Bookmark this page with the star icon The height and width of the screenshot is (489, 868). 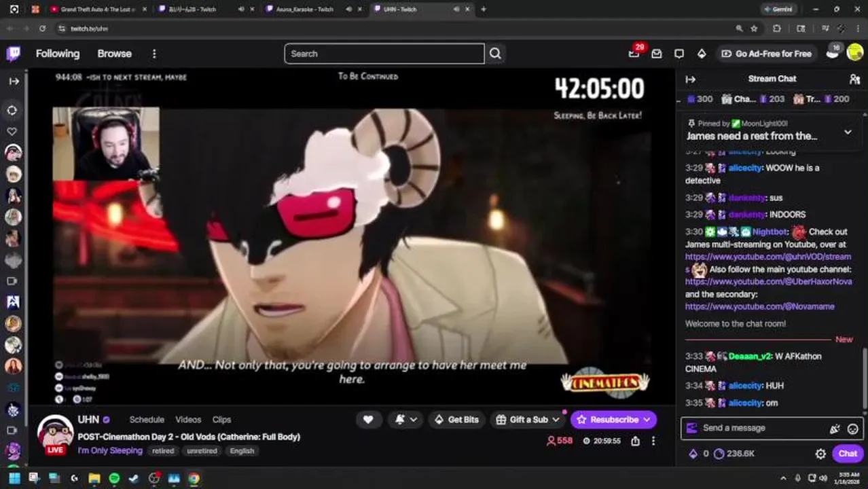point(754,29)
